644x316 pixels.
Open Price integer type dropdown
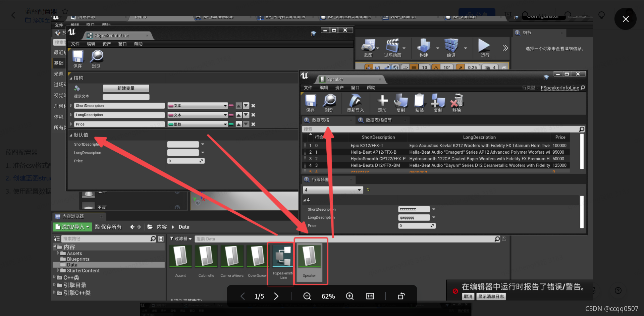198,124
